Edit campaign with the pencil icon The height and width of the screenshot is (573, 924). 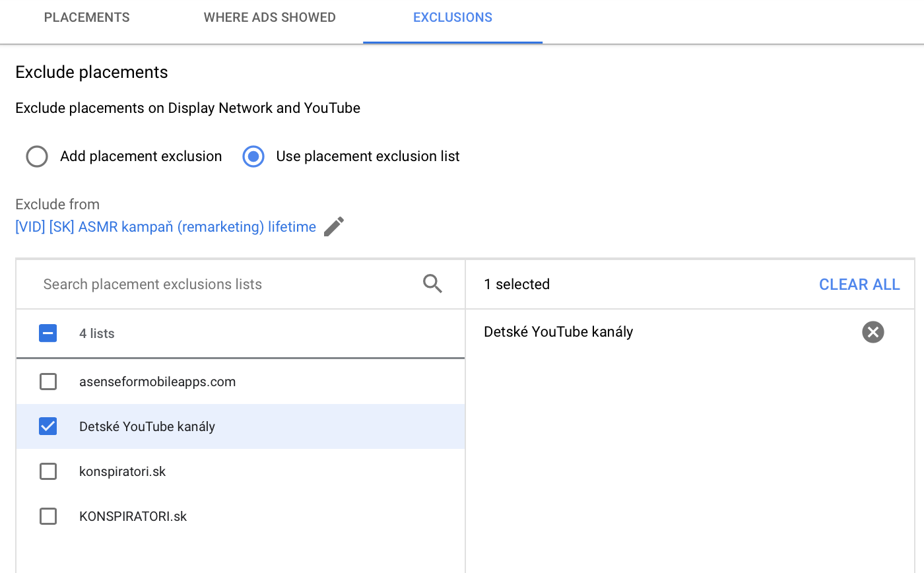point(334,226)
